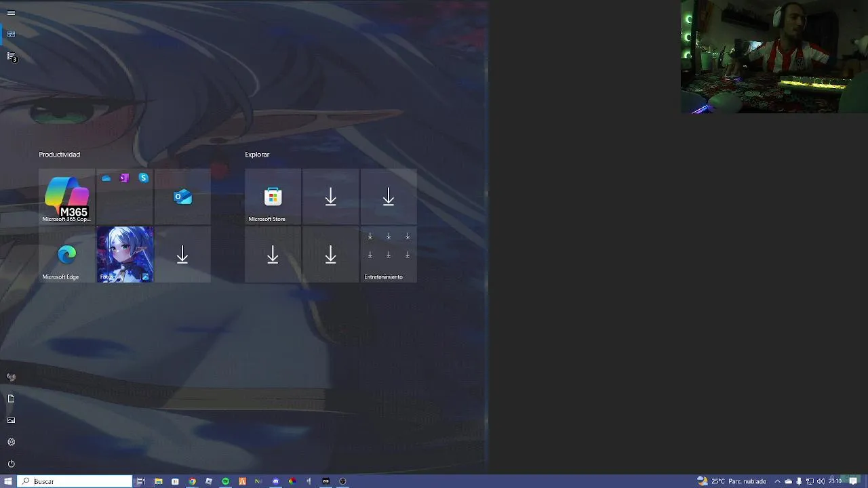The width and height of the screenshot is (868, 488).
Task: Click the microphone icon in system tray
Action: pos(799,481)
